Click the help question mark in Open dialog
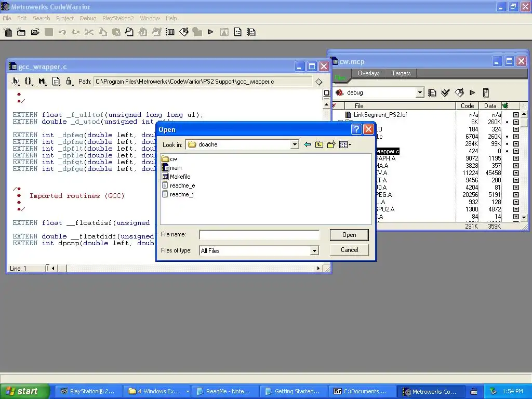532x399 pixels. point(356,129)
